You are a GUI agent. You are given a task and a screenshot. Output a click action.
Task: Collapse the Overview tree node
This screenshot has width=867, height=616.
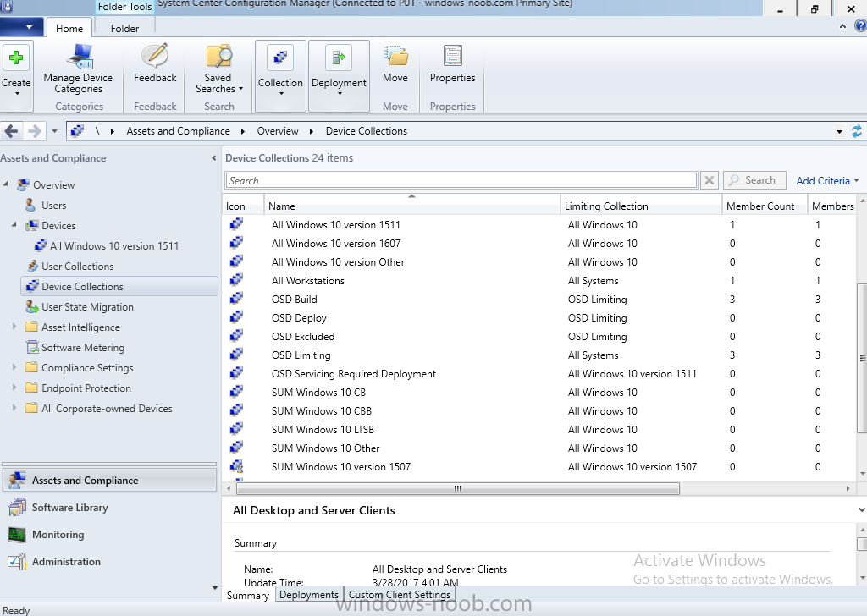[x=6, y=184]
